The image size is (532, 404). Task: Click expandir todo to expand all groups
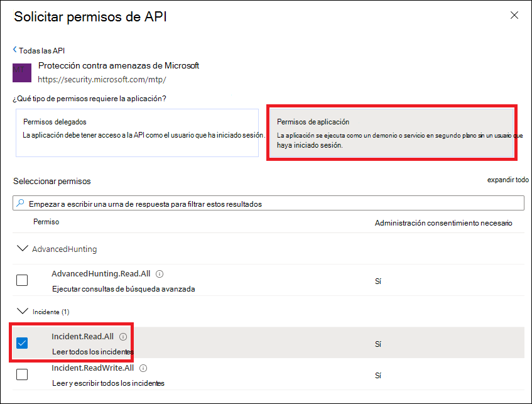pyautogui.click(x=508, y=180)
